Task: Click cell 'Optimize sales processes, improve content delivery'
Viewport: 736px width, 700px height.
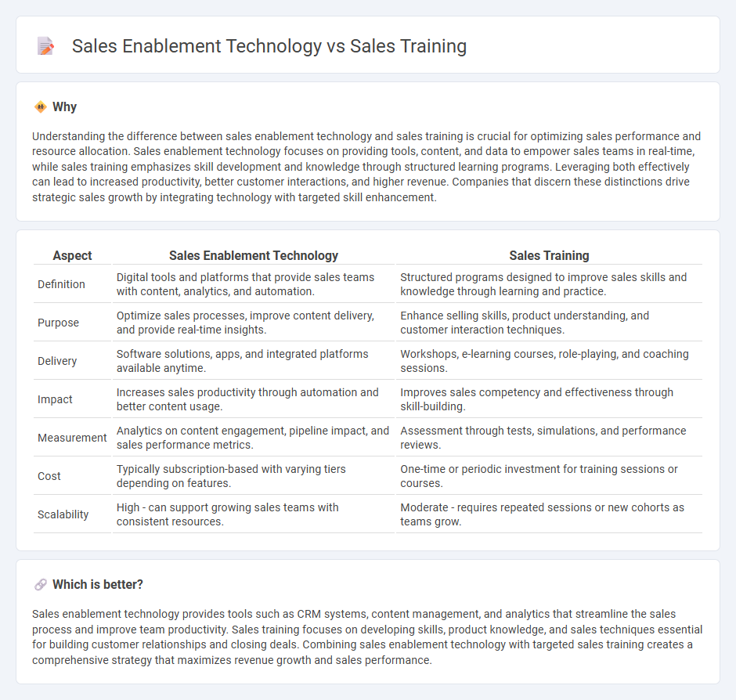Action: (x=254, y=323)
